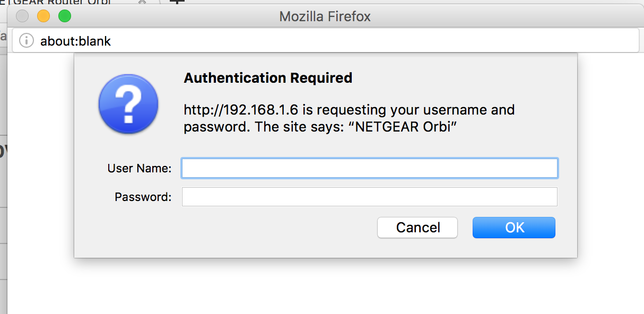Viewport: 644px width, 314px height.
Task: Focus the User Name input field
Action: pos(369,168)
